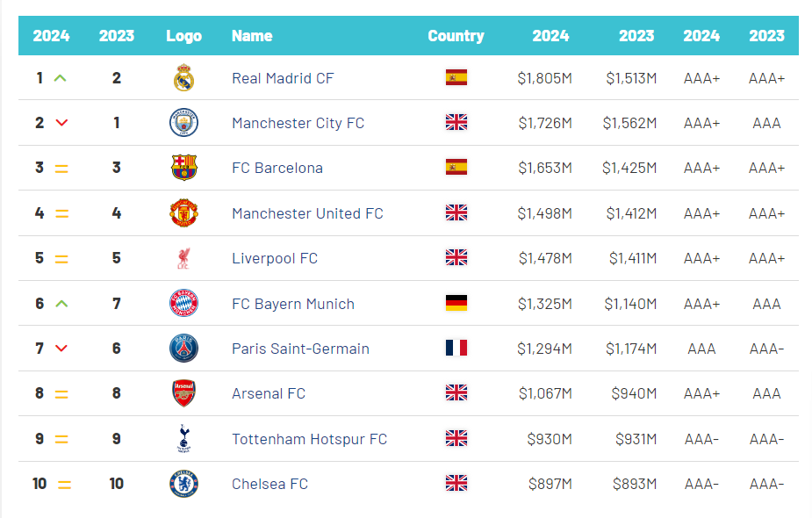
Task: Click the Tottenham Hotspur cockerel logo
Action: pos(183,439)
